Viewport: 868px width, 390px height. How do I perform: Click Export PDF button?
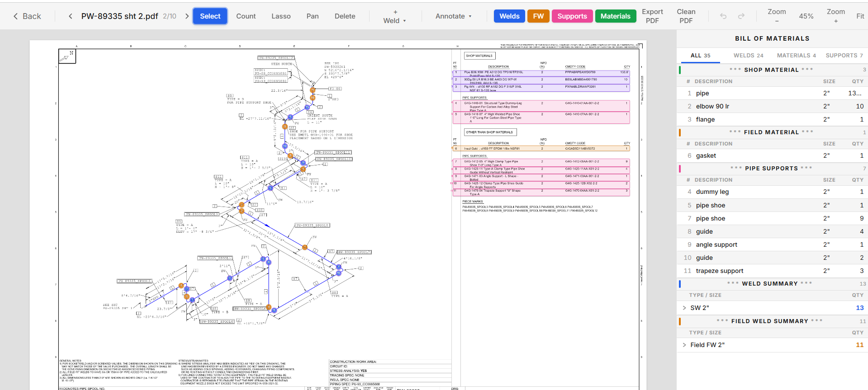[x=652, y=16]
